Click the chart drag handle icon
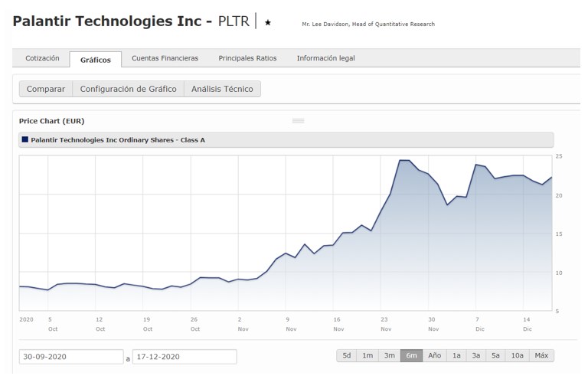This screenshot has height=389, width=588. [298, 121]
